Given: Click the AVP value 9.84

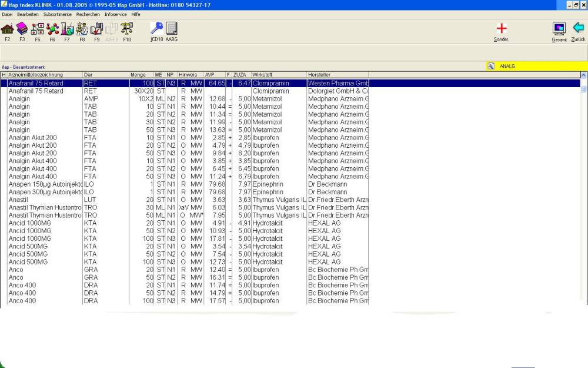Looking at the screenshot, I should pyautogui.click(x=219, y=153).
